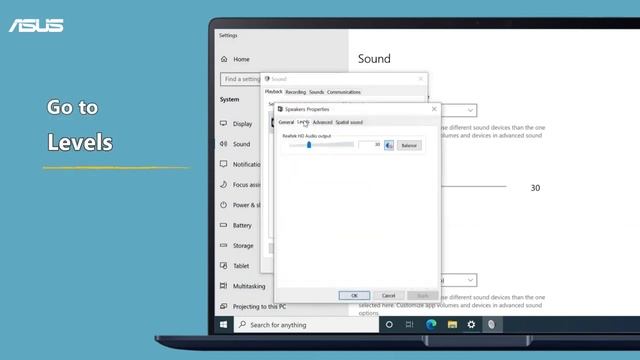Click the Find a setting search box
The image size is (640, 360).
click(x=241, y=79)
